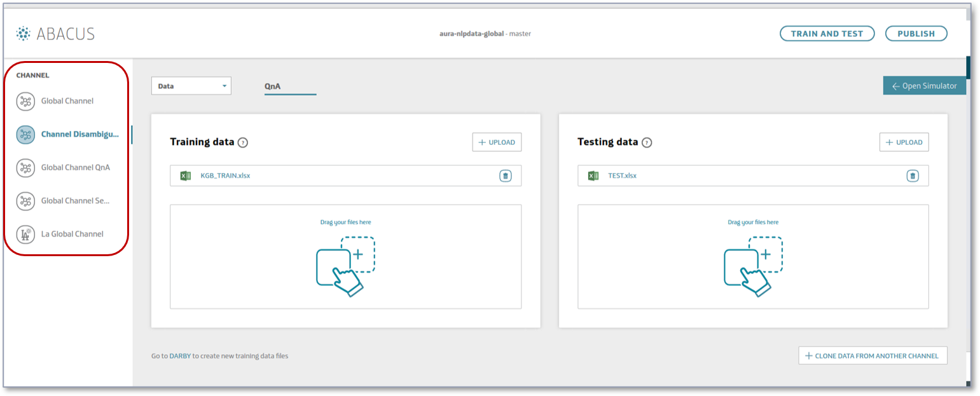
Task: Open the TEST.xlsx file name
Action: [622, 175]
